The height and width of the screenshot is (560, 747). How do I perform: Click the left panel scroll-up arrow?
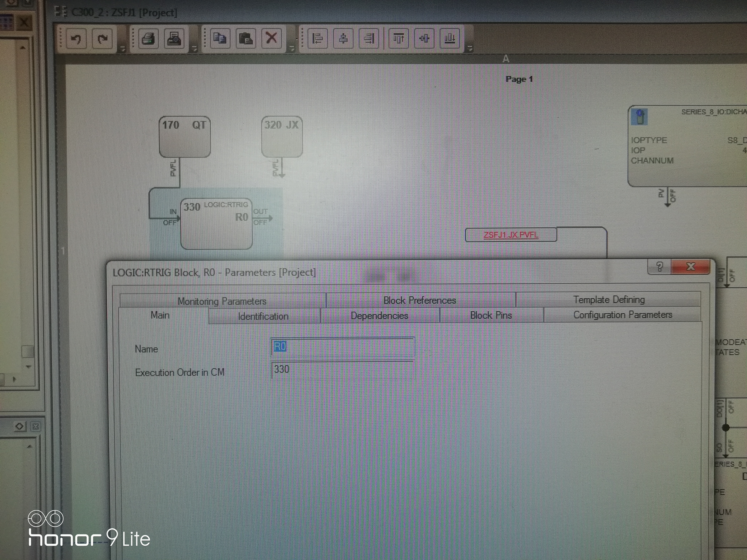[x=23, y=48]
